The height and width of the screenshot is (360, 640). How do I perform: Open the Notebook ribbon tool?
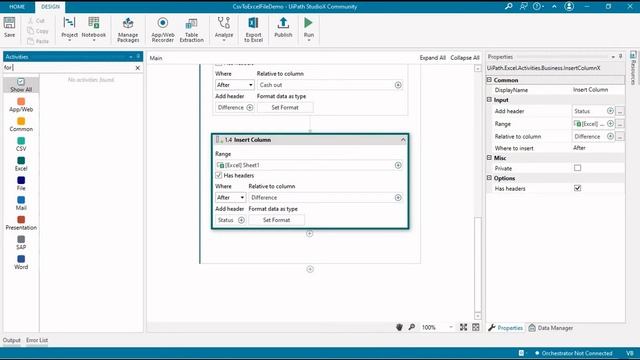[93, 28]
